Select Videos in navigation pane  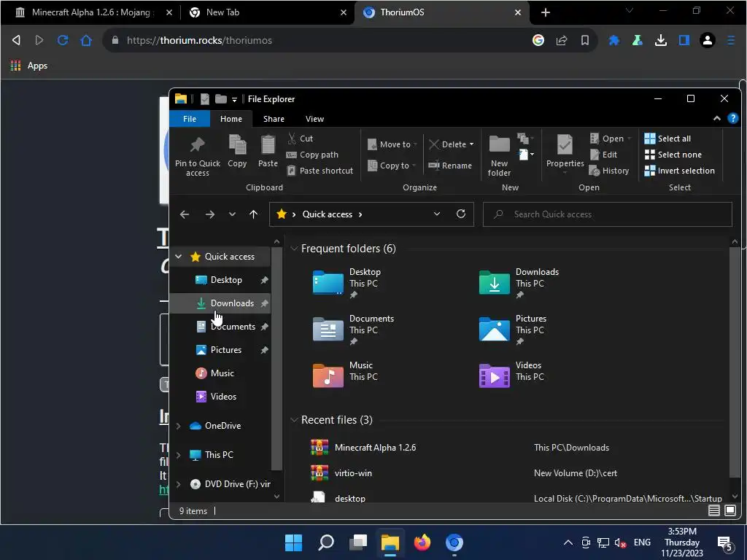point(222,397)
